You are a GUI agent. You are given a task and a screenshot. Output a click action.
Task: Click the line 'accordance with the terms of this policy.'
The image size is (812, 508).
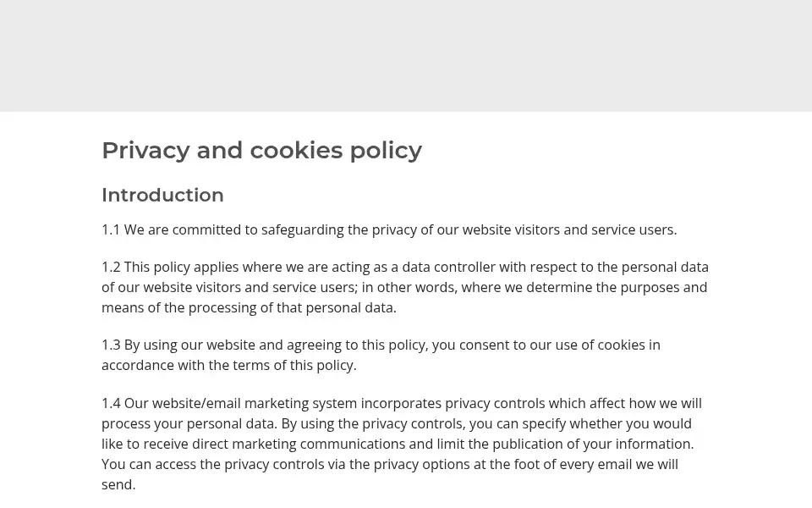coord(229,365)
